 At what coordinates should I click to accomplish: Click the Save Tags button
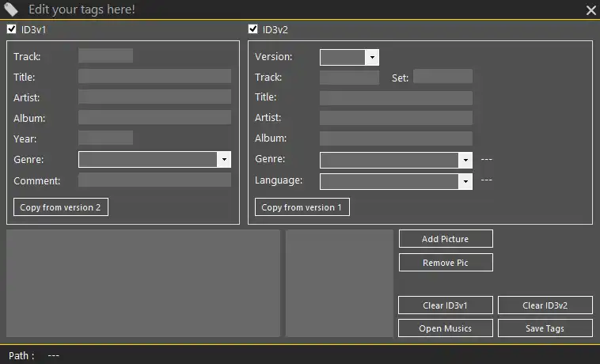pyautogui.click(x=545, y=328)
